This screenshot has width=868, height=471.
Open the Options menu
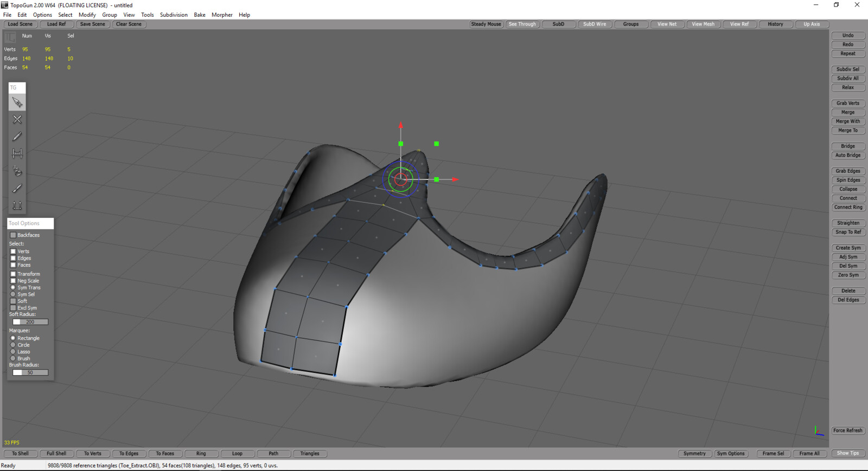tap(42, 15)
